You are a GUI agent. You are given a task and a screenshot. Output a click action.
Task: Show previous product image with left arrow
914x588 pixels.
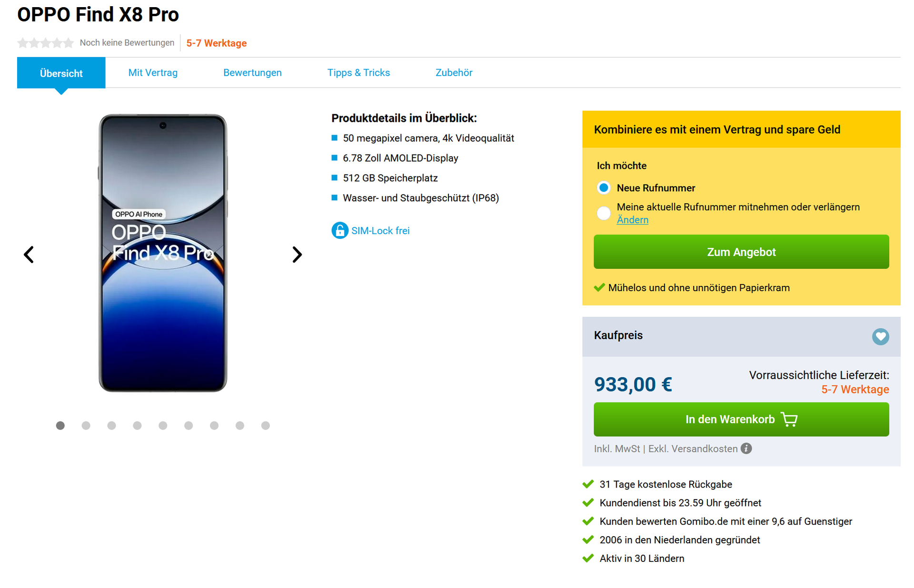coord(29,255)
